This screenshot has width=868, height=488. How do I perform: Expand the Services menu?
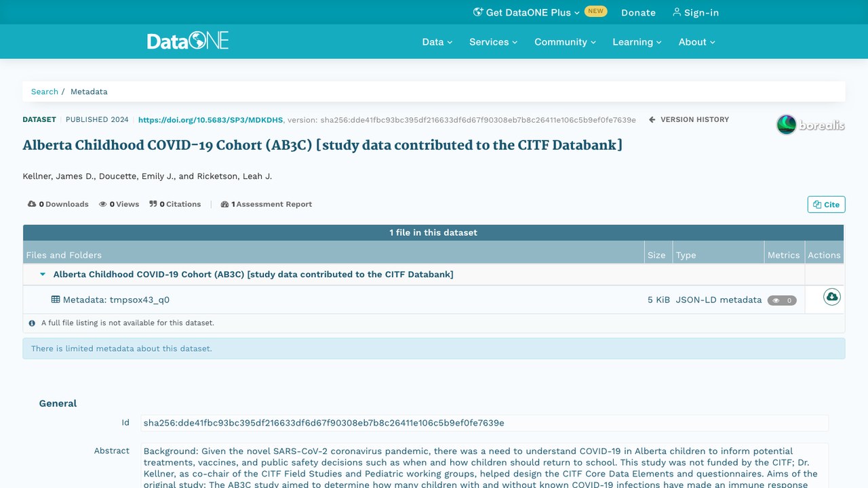click(x=493, y=42)
